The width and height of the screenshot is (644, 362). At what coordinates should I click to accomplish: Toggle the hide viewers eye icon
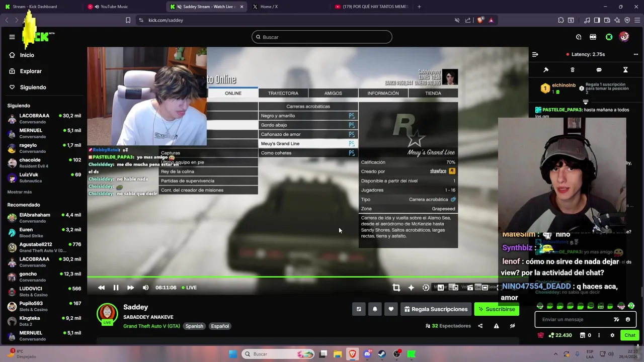(x=512, y=326)
